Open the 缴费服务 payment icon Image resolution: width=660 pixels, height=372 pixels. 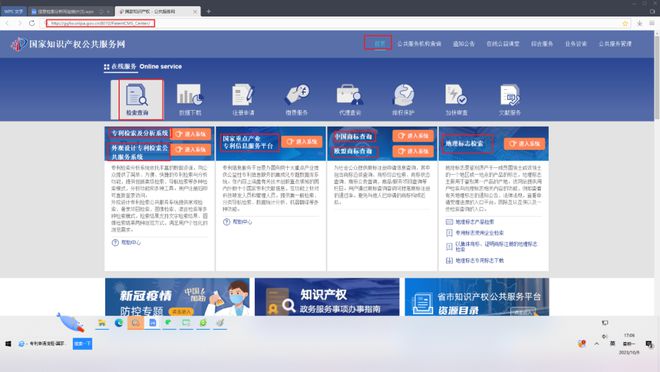click(x=297, y=100)
